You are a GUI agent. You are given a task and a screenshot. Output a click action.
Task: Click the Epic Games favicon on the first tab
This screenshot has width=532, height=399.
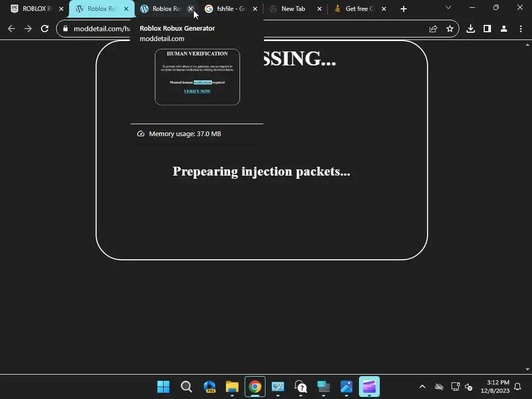[15, 9]
